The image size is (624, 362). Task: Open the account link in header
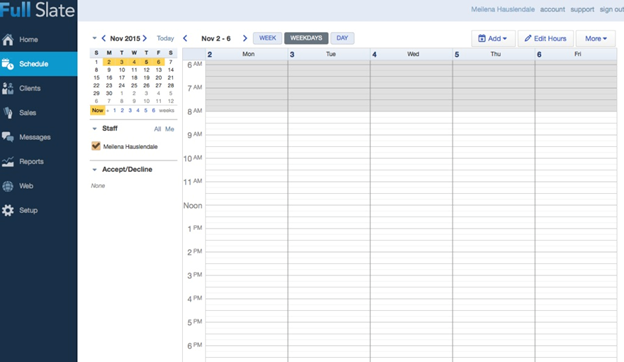pyautogui.click(x=552, y=9)
